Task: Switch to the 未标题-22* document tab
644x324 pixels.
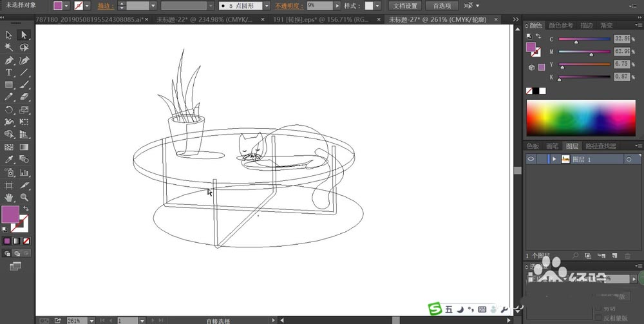Action: click(205, 19)
